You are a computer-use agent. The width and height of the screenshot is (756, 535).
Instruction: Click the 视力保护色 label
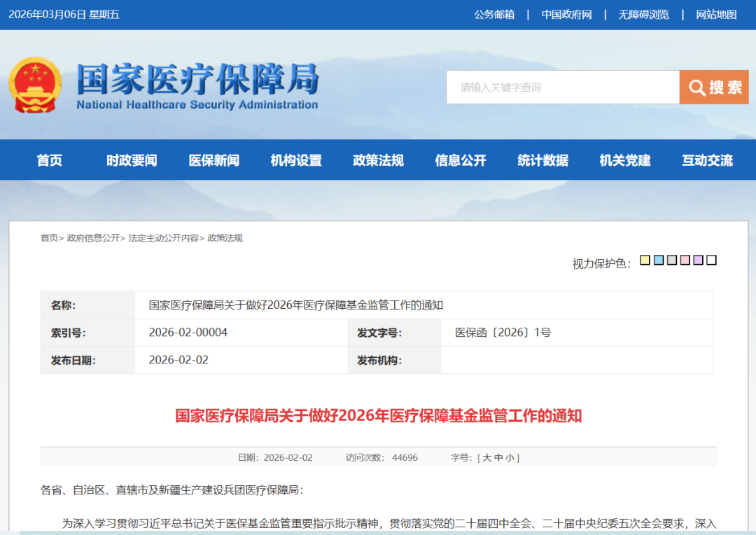[601, 263]
